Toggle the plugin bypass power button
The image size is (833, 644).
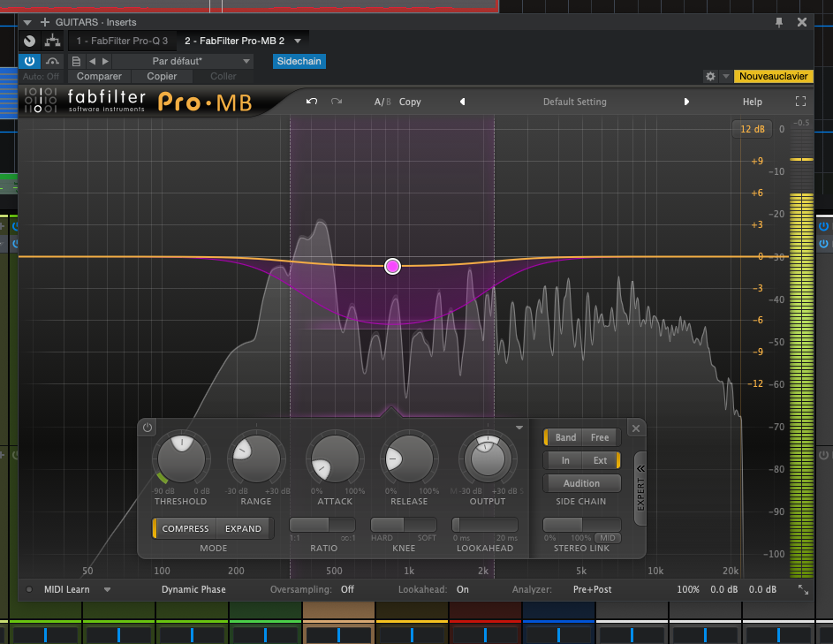(x=29, y=61)
